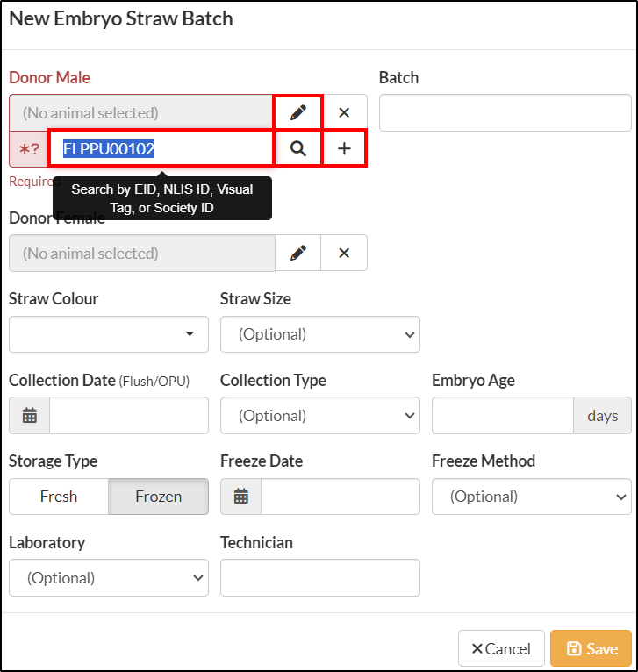
Task: Expand the Freeze Method dropdown
Action: 532,497
